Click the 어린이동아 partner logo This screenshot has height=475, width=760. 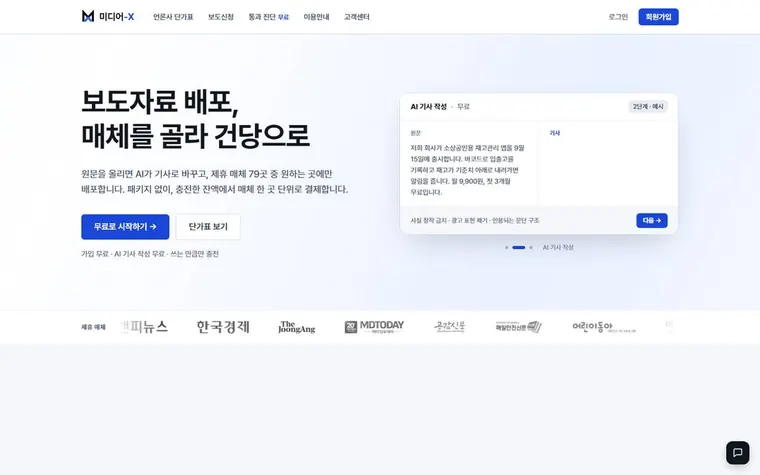[604, 327]
